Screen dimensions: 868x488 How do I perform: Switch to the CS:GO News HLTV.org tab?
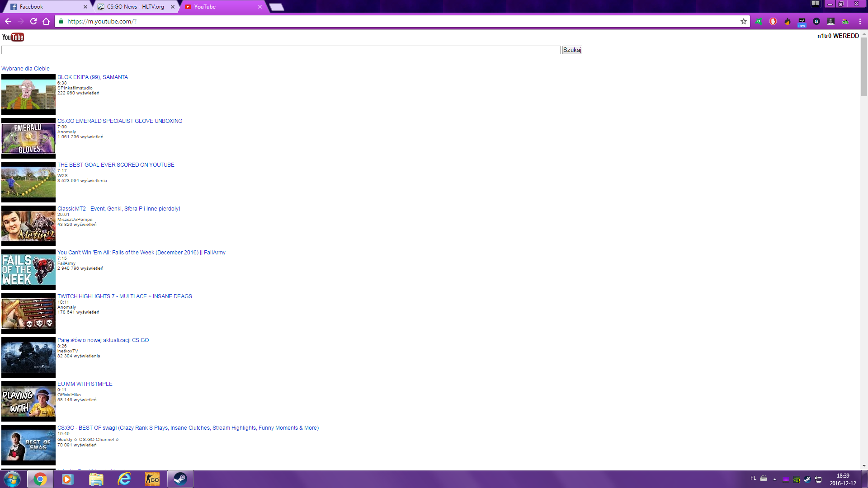pyautogui.click(x=135, y=7)
